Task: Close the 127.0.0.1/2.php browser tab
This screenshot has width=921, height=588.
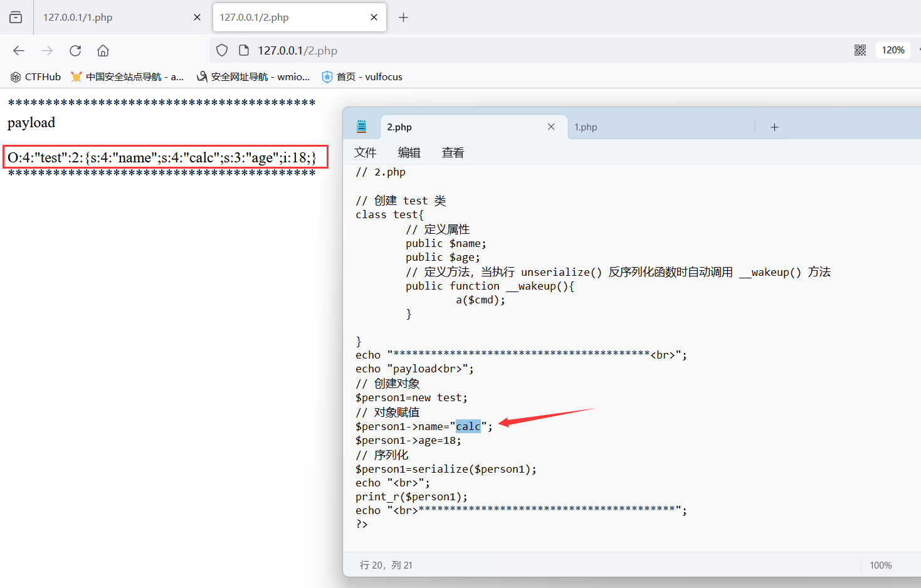Action: click(374, 18)
